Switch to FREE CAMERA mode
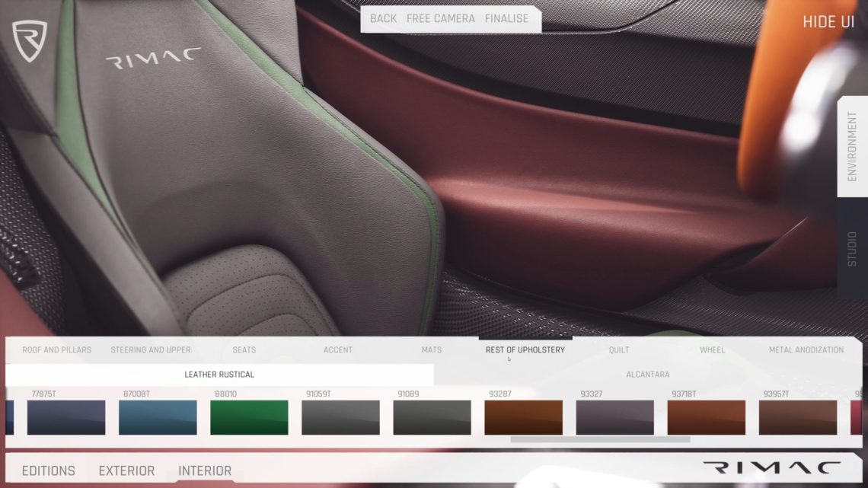Screen dimensions: 868x488 pos(441,19)
